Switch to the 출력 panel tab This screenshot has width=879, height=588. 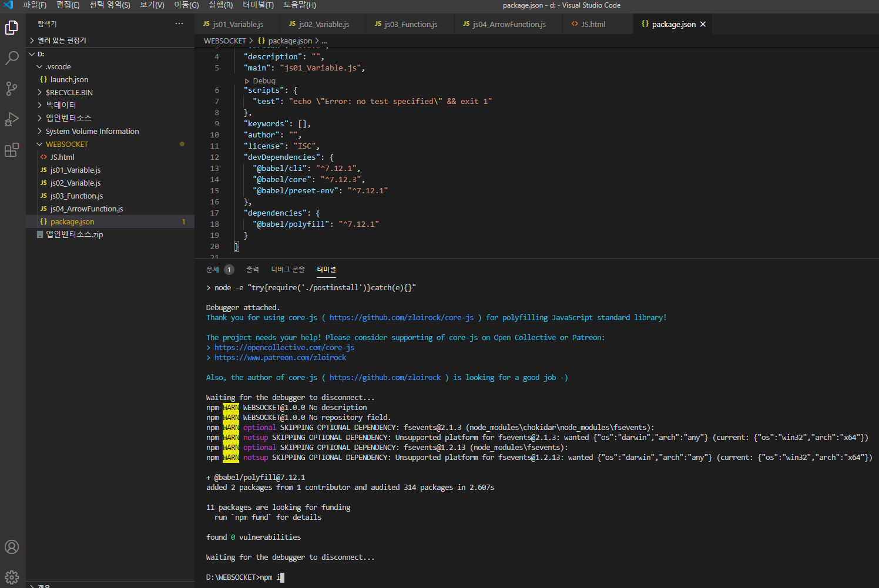point(253,270)
